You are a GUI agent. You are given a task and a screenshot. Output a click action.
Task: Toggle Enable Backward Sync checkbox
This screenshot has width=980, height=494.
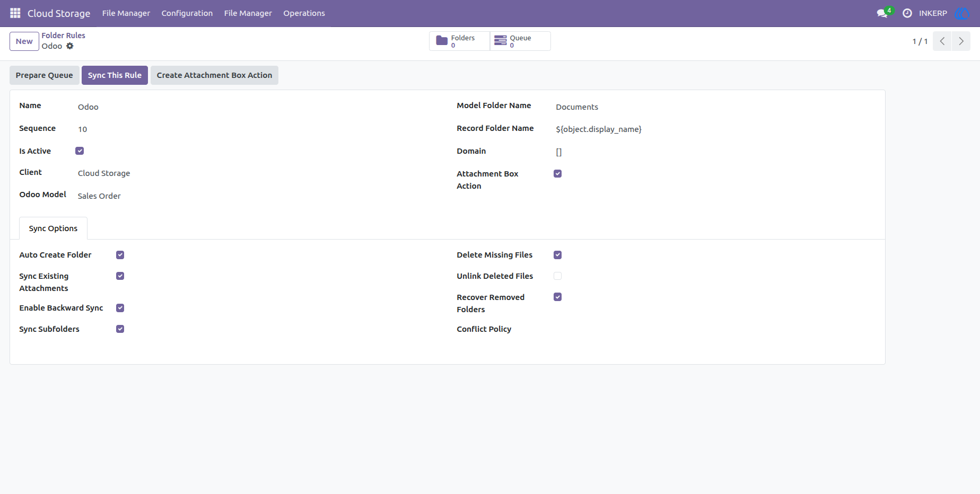(x=120, y=308)
